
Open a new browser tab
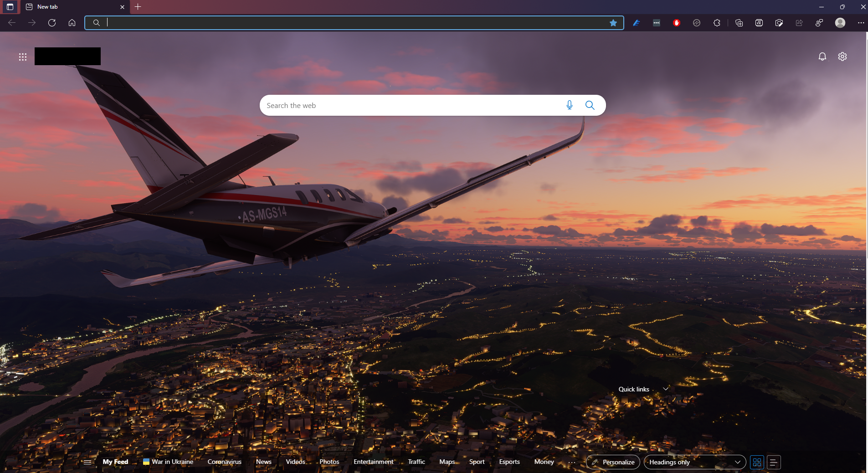click(138, 7)
